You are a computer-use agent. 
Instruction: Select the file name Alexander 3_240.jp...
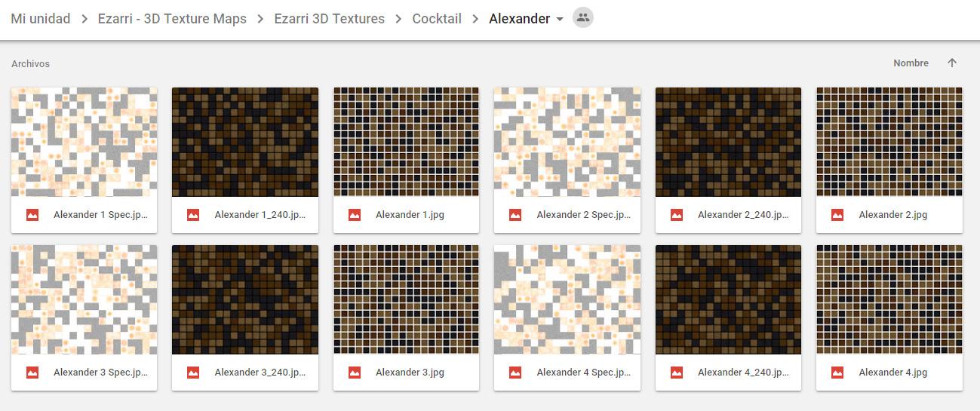260,373
